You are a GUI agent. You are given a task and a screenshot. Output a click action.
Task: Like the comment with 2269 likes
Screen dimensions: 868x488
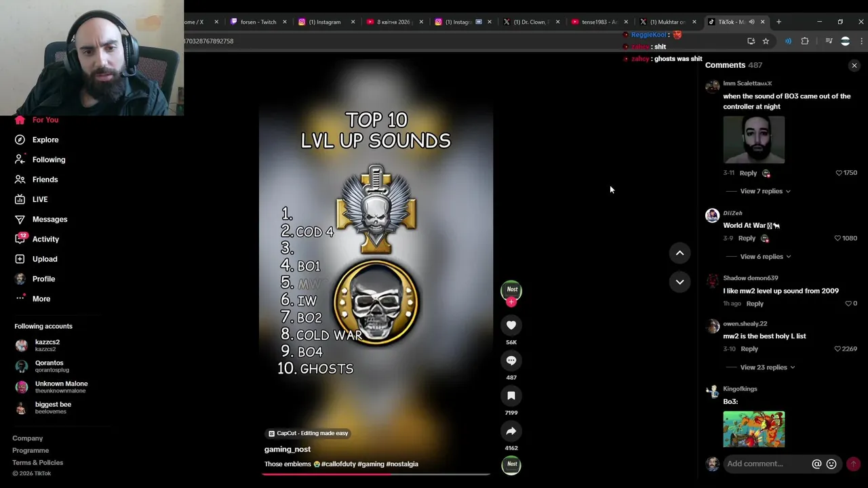coord(837,349)
